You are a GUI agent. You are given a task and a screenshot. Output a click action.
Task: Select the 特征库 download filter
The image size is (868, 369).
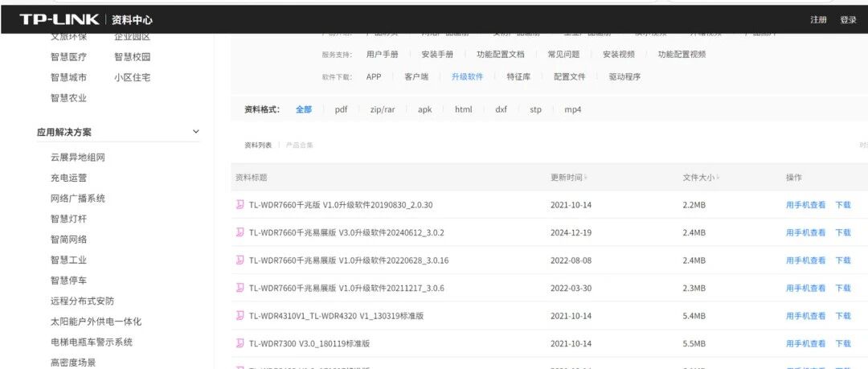[518, 77]
